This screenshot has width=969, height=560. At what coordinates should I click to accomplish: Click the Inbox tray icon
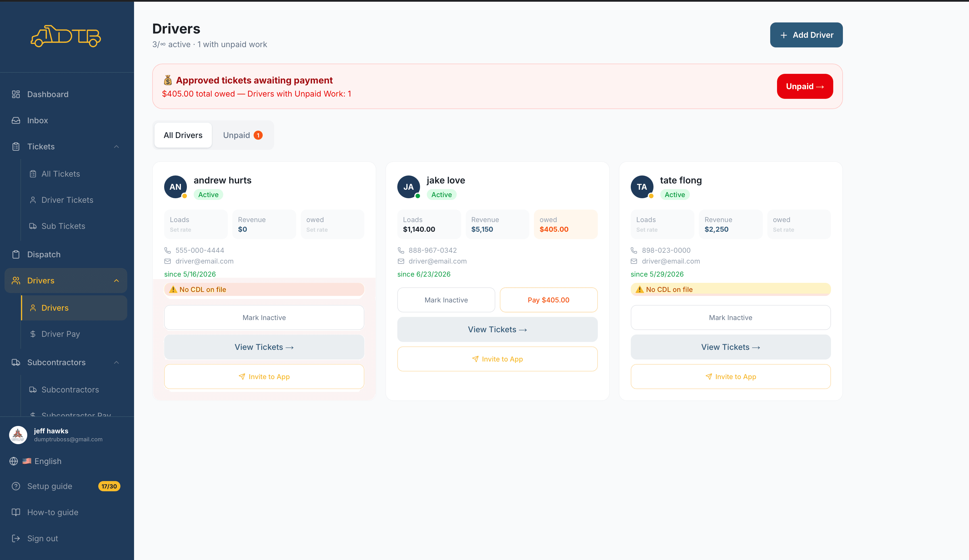(x=16, y=120)
